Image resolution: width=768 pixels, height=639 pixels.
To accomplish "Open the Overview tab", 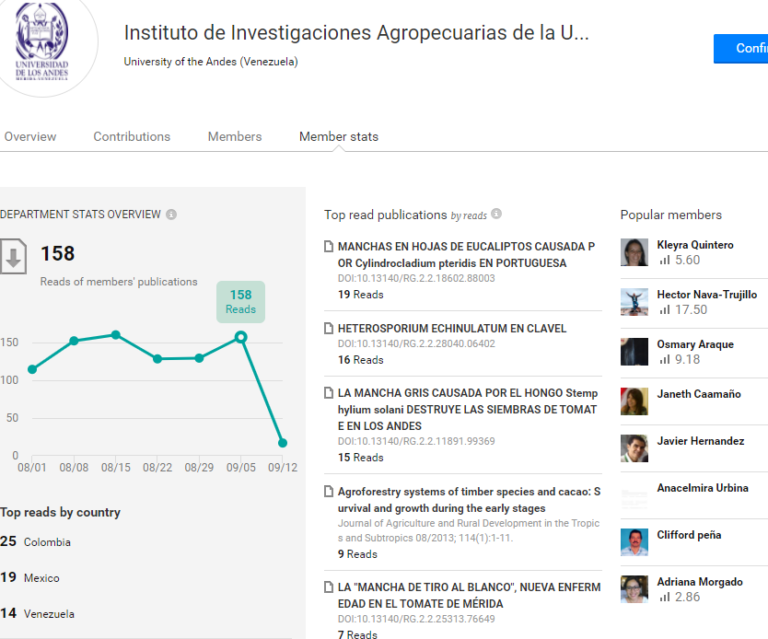I will tap(30, 137).
